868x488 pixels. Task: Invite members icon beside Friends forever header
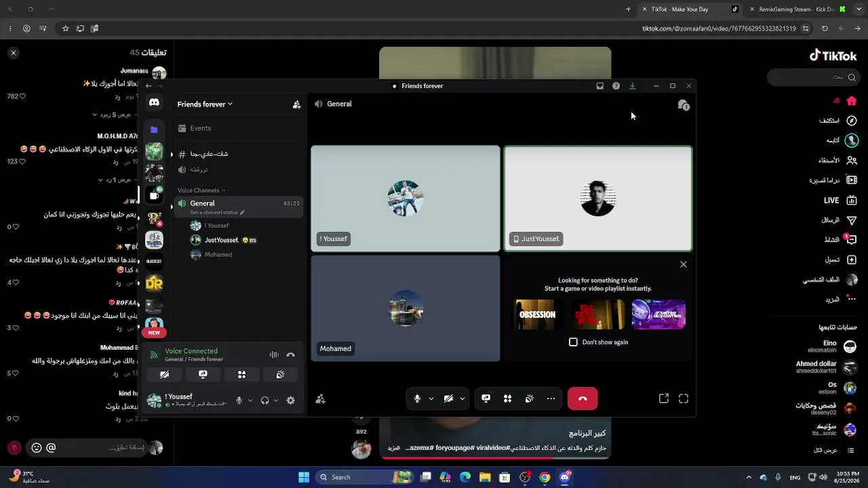(x=296, y=104)
